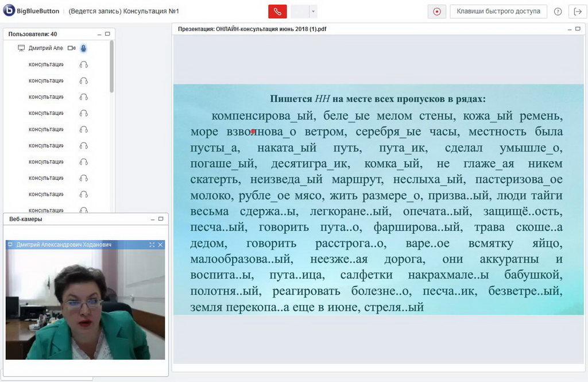
Task: Click the headphones icon of first консультация user
Action: pyautogui.click(x=83, y=64)
